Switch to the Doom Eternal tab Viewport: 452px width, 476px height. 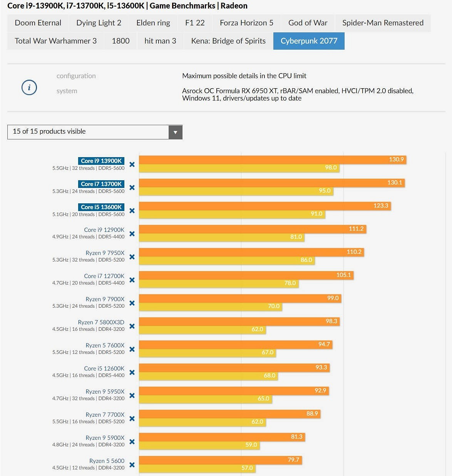38,23
